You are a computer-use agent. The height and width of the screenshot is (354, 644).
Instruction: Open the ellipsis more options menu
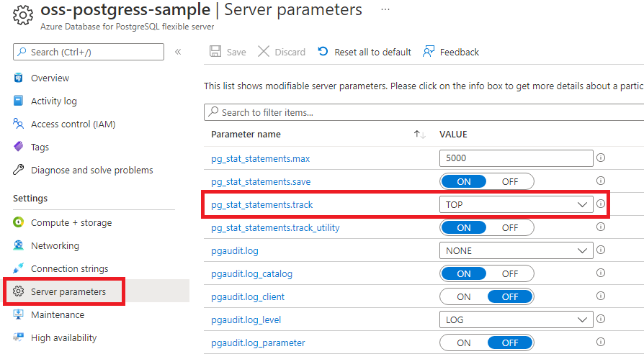pyautogui.click(x=385, y=9)
